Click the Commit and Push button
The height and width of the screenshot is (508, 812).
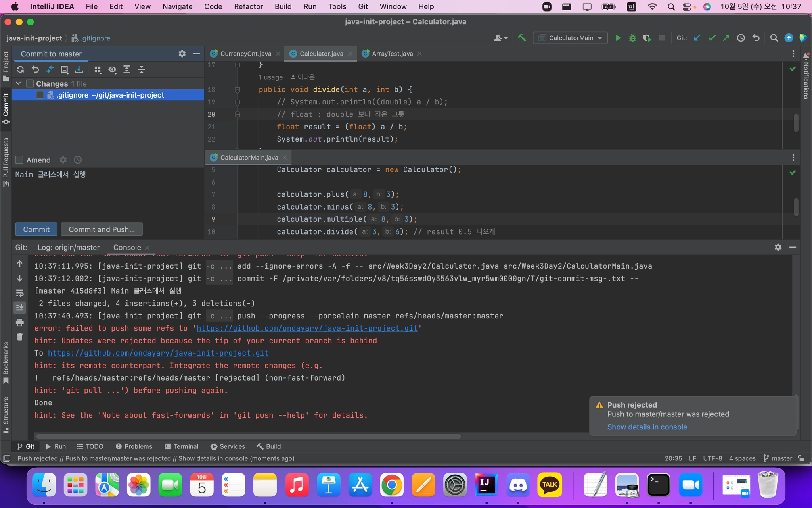point(101,229)
